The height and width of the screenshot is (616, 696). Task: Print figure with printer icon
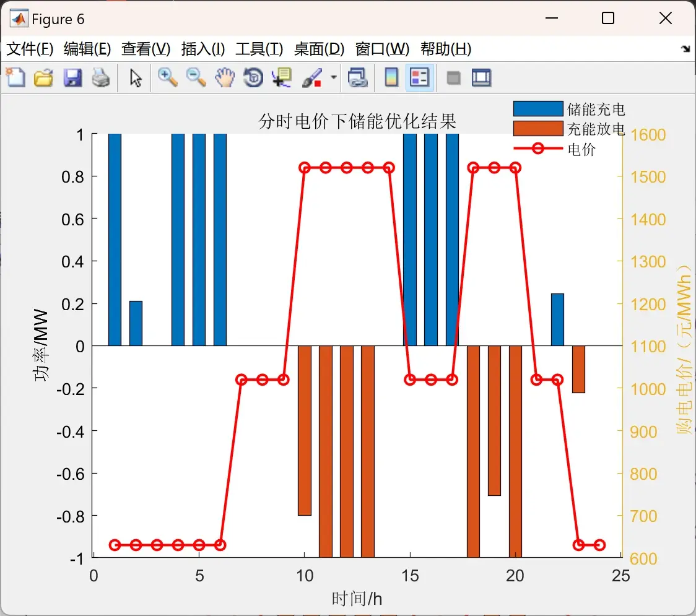[x=101, y=77]
